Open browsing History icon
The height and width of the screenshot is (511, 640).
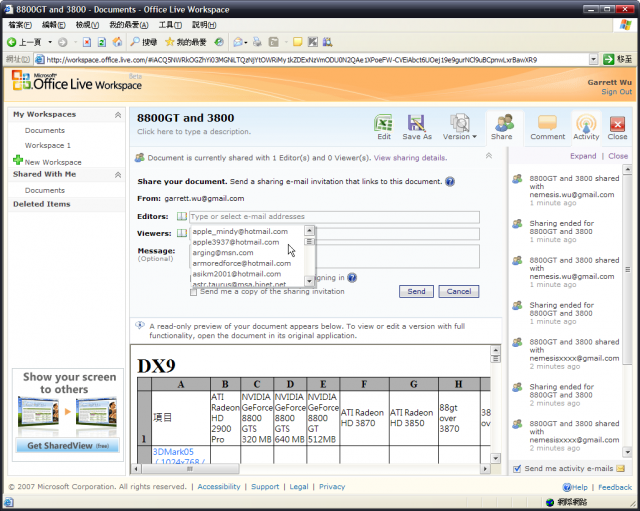coord(219,42)
